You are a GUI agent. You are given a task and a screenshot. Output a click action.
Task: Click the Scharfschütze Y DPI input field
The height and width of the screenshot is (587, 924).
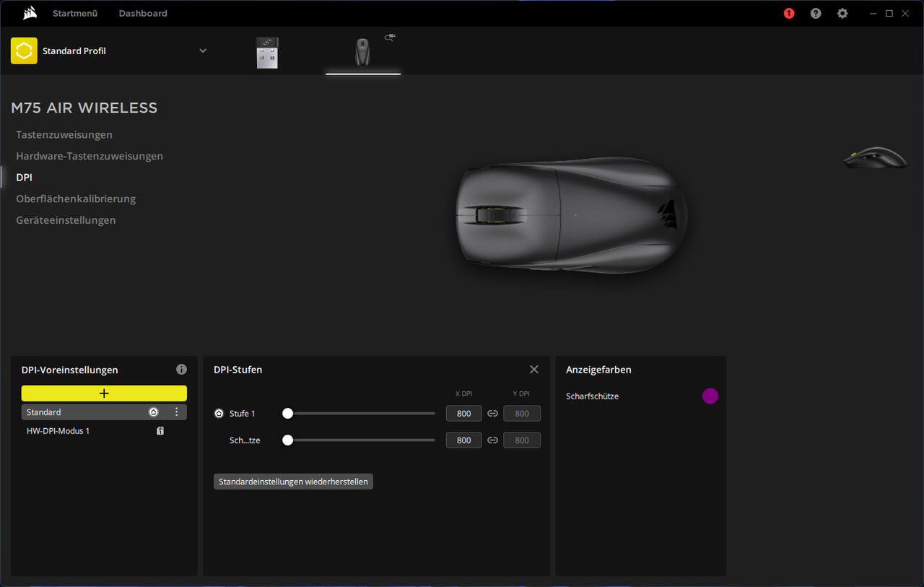522,440
